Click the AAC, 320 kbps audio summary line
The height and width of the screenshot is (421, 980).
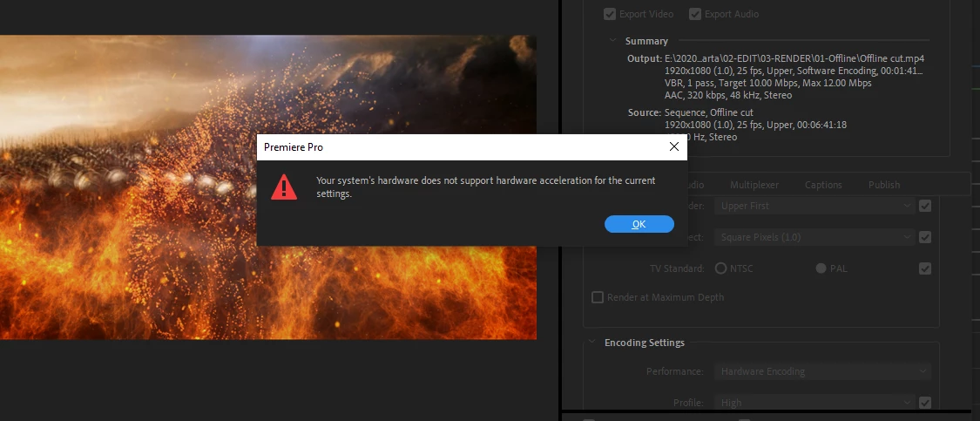click(728, 95)
